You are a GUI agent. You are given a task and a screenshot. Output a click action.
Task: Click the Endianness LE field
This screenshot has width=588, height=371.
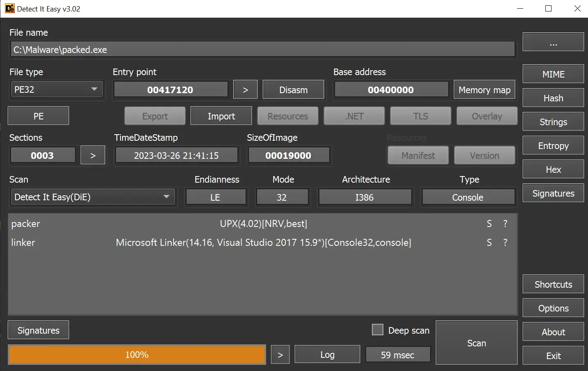pyautogui.click(x=216, y=197)
